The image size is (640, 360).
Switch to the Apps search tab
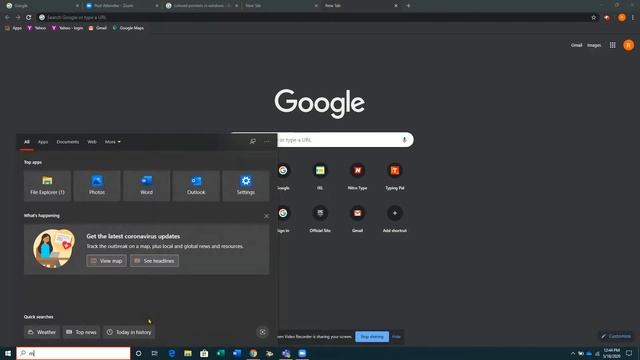tap(43, 142)
